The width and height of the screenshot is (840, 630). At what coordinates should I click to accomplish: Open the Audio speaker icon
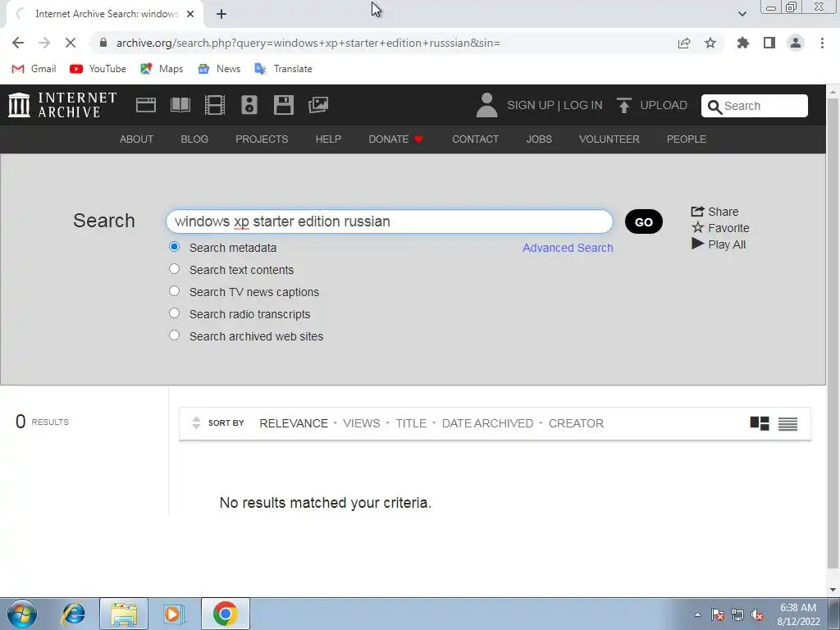tap(249, 105)
